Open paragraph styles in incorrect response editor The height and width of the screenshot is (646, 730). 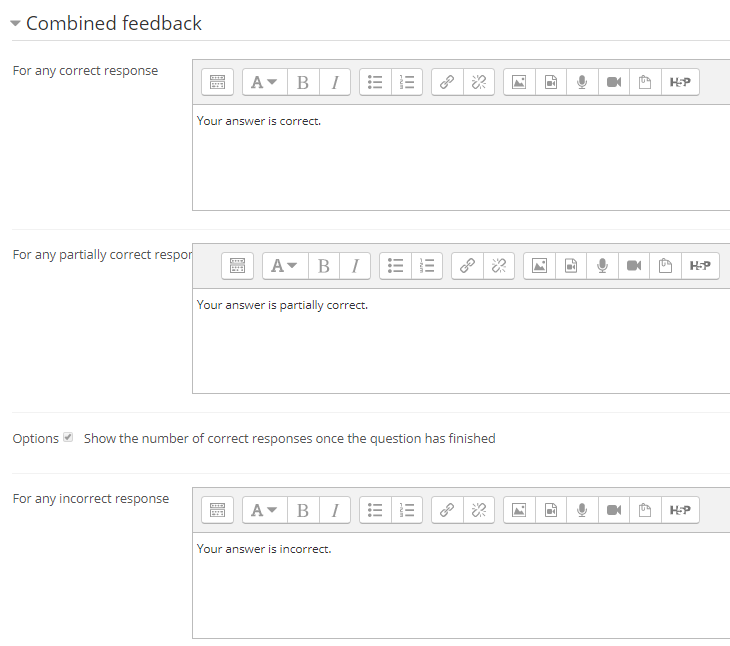(265, 510)
